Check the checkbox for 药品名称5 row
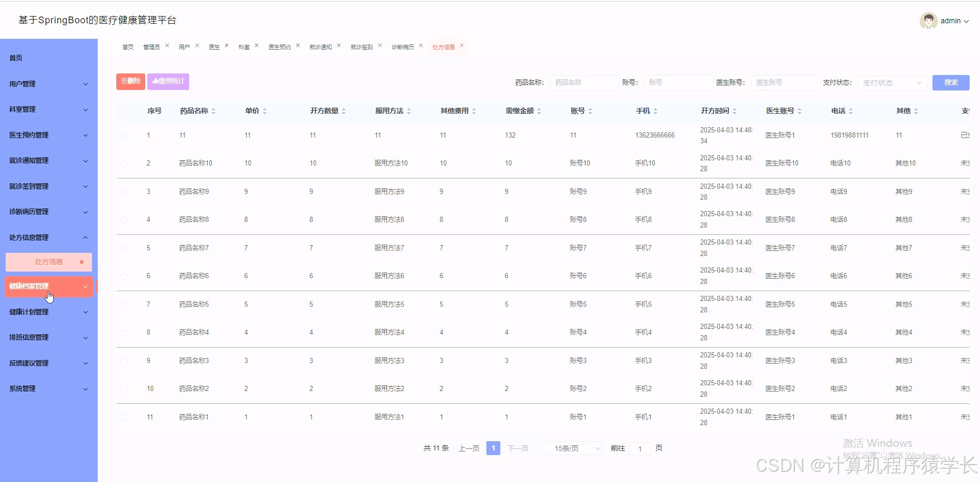 tap(125, 304)
